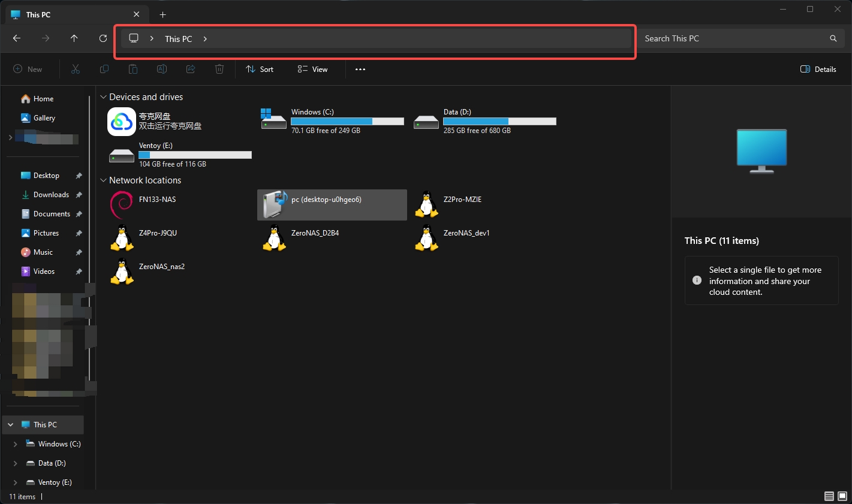Image resolution: width=852 pixels, height=504 pixels.
Task: Switch to details list view in status bar
Action: [829, 496]
